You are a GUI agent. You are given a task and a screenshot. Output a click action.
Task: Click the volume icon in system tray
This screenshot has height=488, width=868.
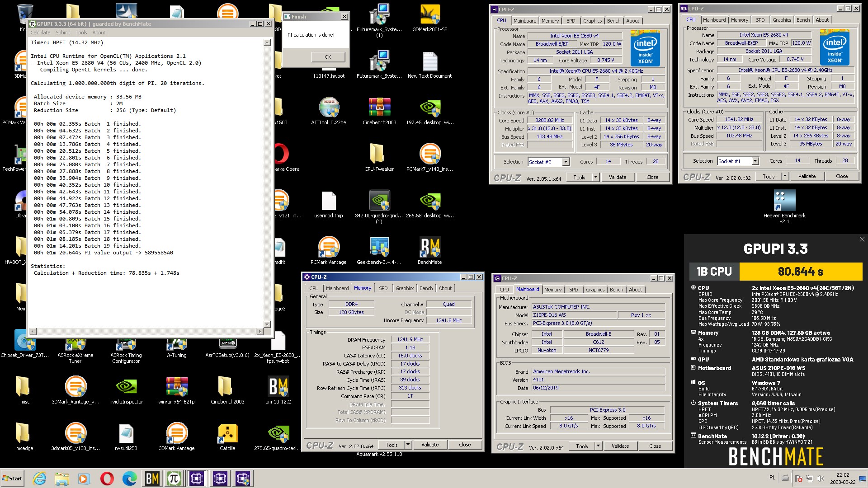(x=821, y=478)
